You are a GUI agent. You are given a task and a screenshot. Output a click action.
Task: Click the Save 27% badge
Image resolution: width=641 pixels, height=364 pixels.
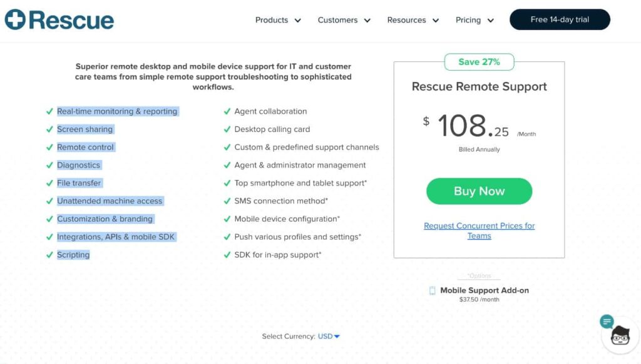pos(479,61)
